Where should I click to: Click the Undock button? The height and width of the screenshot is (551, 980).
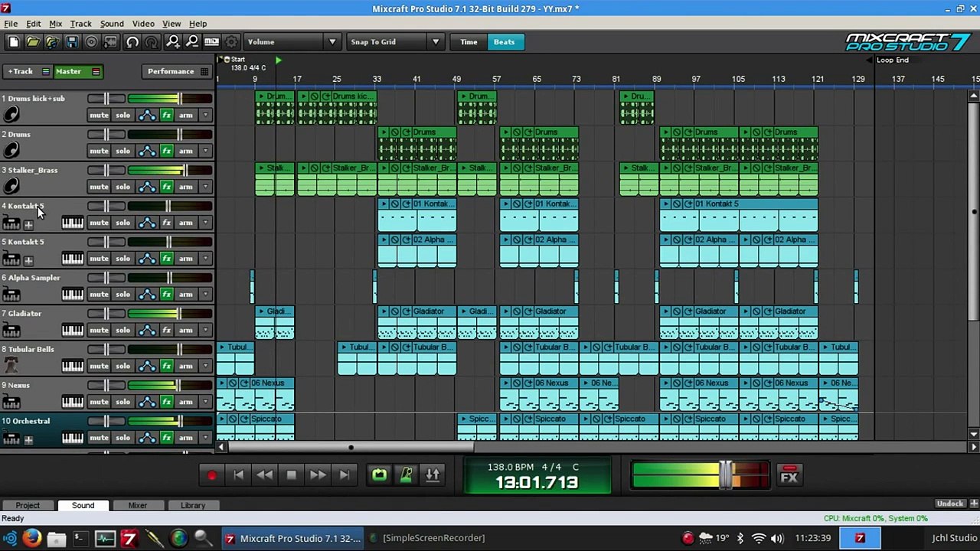pos(949,504)
